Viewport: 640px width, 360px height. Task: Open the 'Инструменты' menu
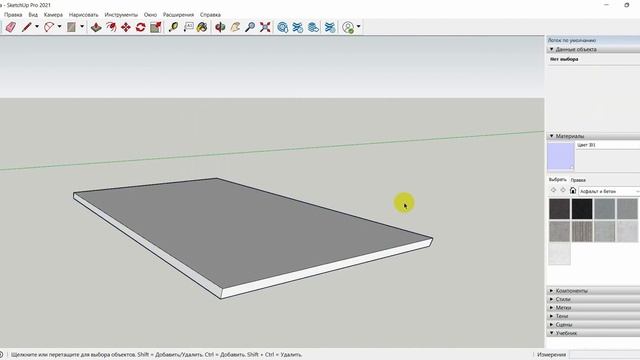point(121,15)
